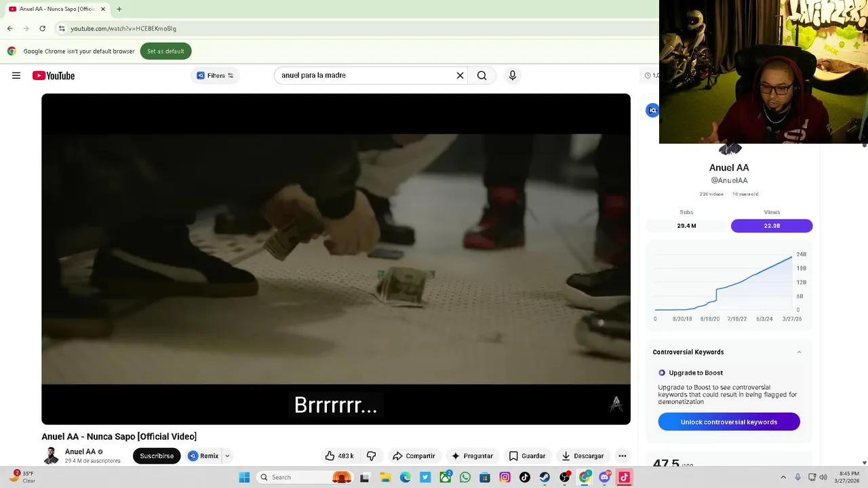Share the video with Compartir

click(x=414, y=455)
